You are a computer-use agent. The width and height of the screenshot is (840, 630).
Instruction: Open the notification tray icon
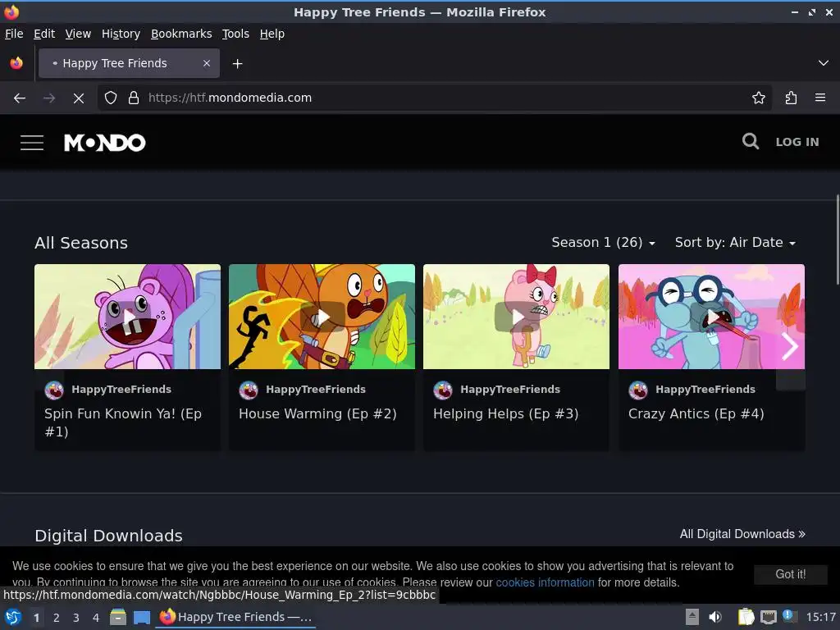pyautogui.click(x=788, y=616)
